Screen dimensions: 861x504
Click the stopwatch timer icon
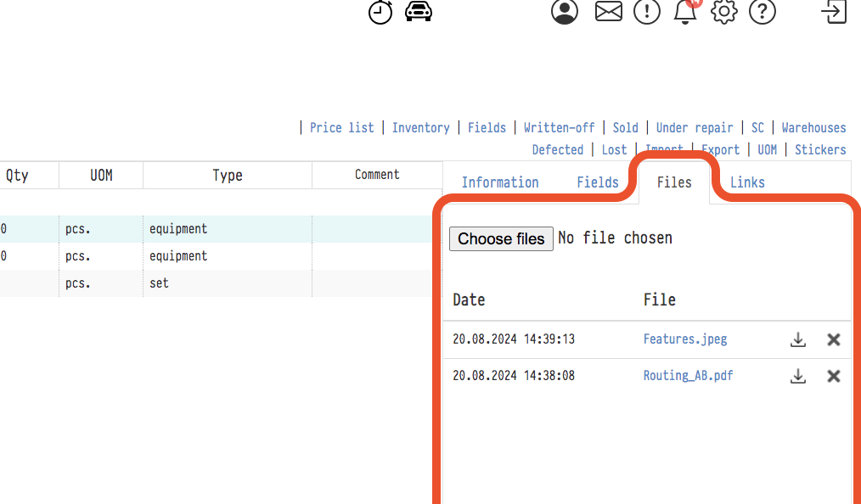(x=380, y=12)
